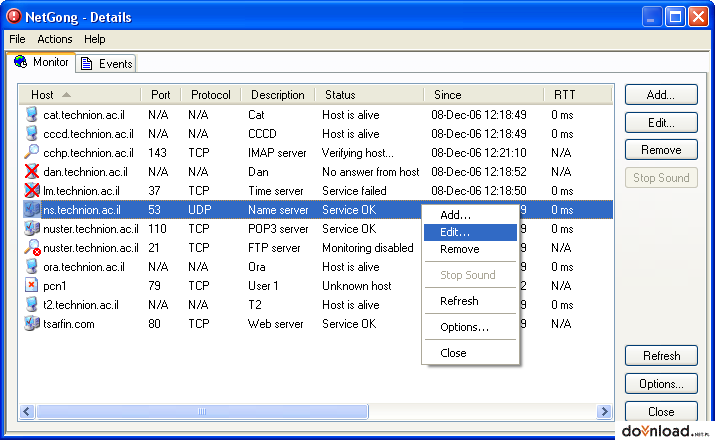Click the 'Verifying host...' status text

point(358,153)
